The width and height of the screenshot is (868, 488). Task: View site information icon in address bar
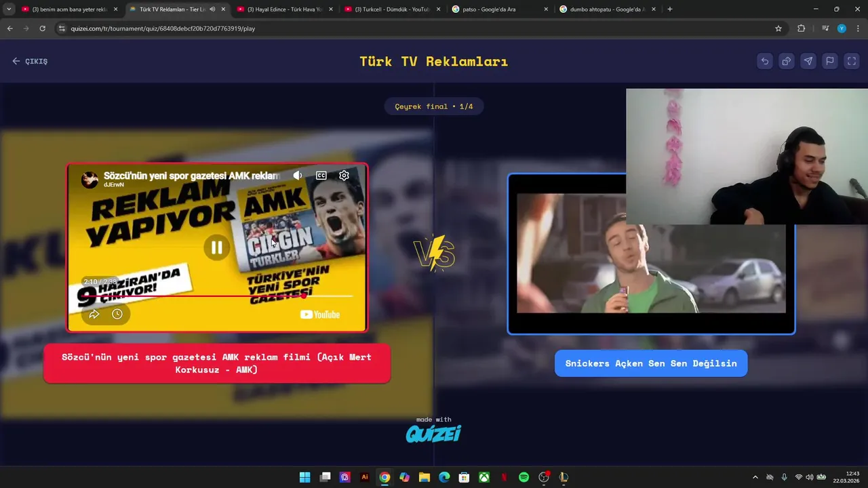point(62,28)
